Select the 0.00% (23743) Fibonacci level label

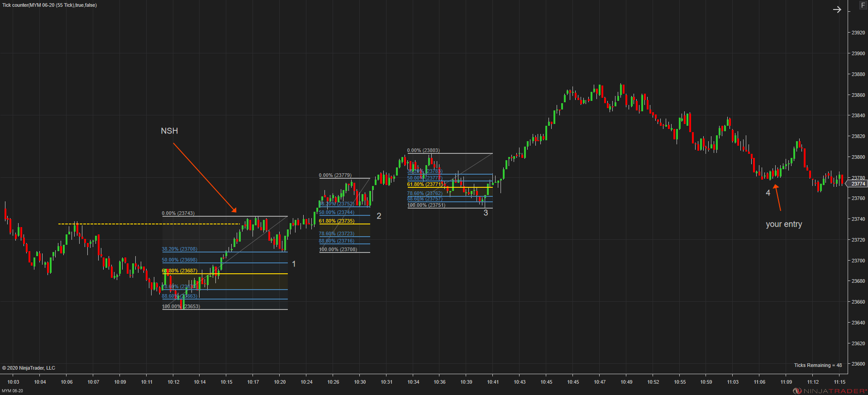click(178, 213)
